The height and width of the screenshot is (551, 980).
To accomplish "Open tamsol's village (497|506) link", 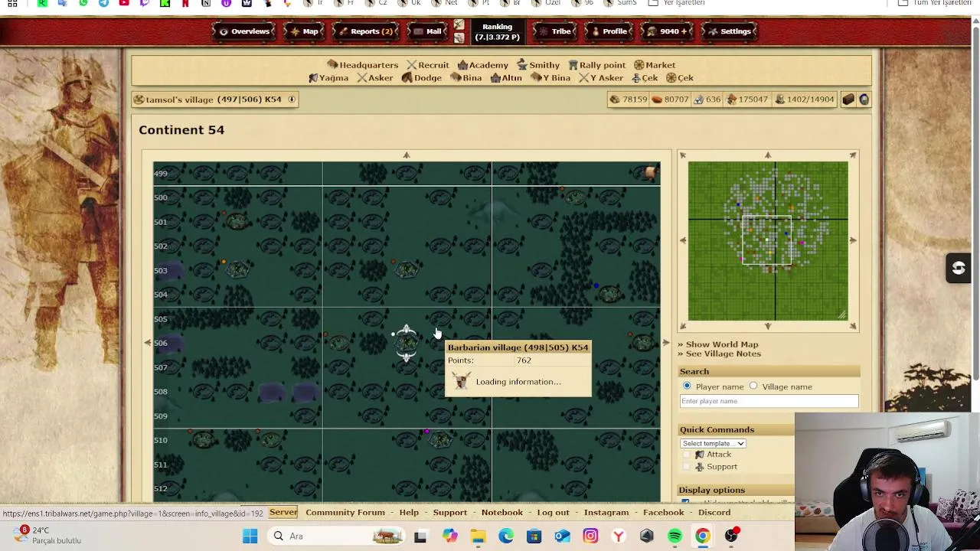I will coord(213,99).
